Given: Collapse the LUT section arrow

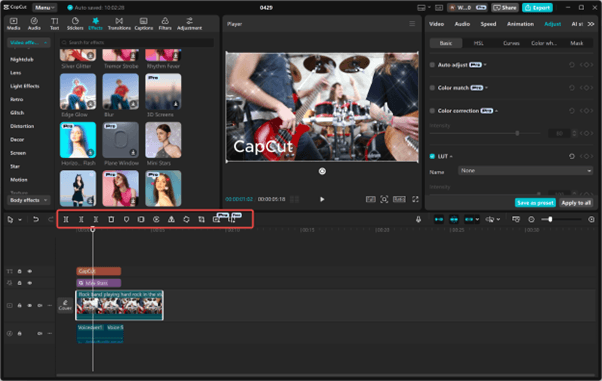Looking at the screenshot, I should pyautogui.click(x=451, y=156).
